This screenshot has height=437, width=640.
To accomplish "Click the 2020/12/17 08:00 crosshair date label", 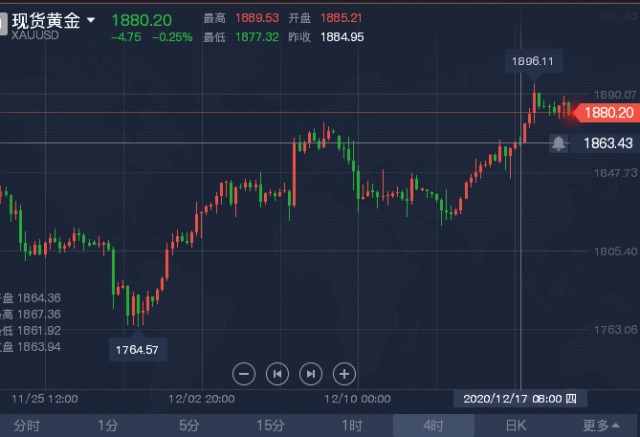I will (520, 399).
